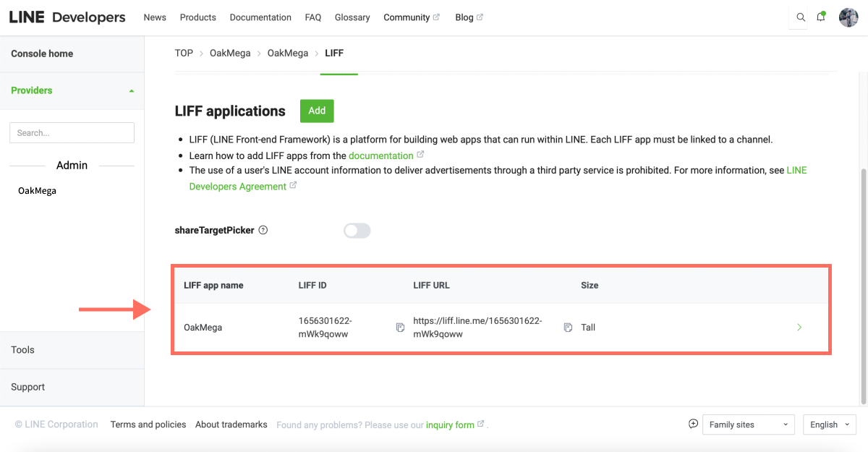This screenshot has width=868, height=452.
Task: Click the Tall size cell
Action: 588,328
